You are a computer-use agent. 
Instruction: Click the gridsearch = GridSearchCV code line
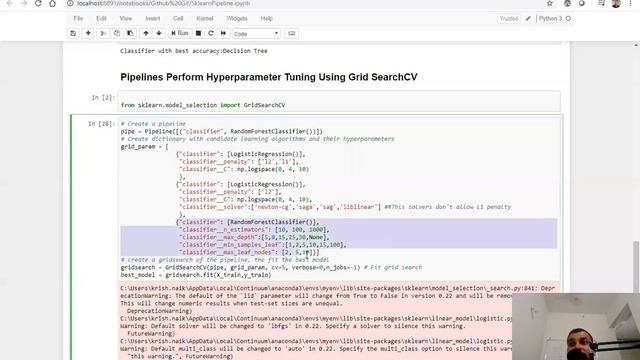pyautogui.click(x=271, y=267)
